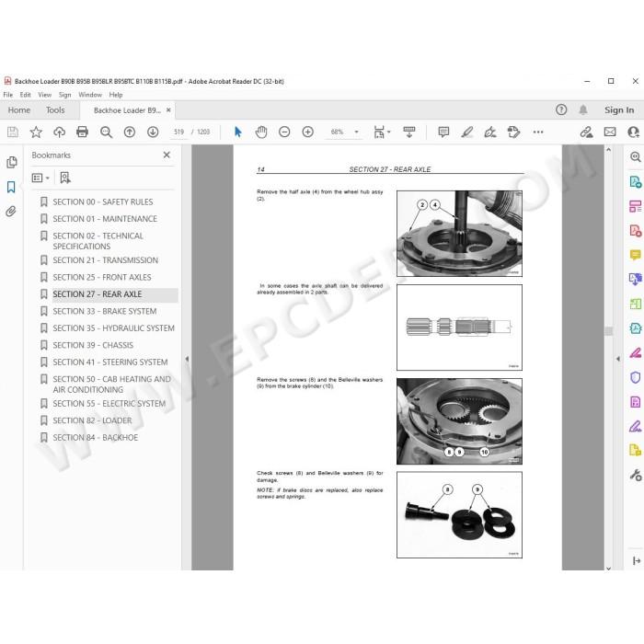Click the page number input field
Image resolution: width=644 pixels, height=644 pixels.
178,132
